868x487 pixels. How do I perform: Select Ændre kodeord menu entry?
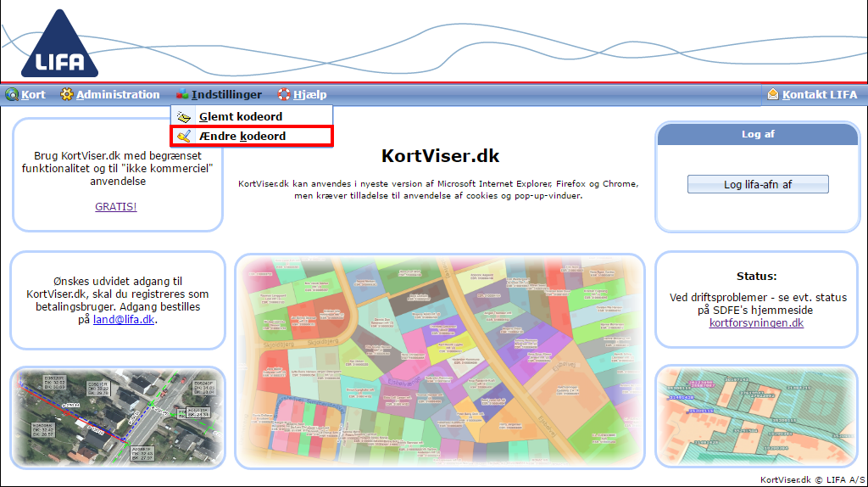tap(252, 136)
